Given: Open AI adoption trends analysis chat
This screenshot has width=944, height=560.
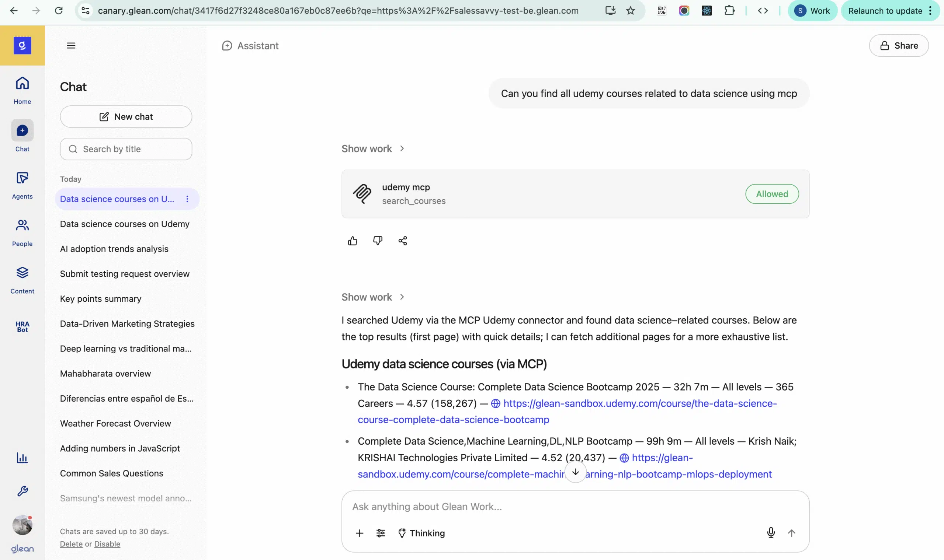Looking at the screenshot, I should coord(114,249).
